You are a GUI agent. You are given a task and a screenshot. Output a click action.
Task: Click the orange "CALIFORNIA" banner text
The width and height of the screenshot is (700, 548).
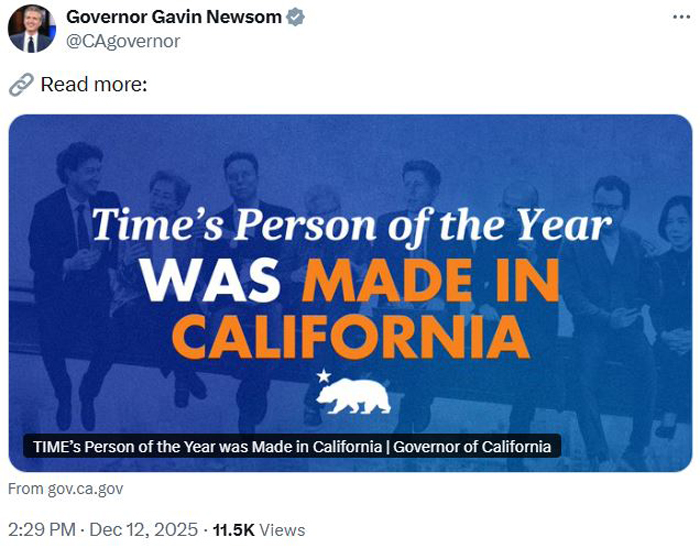350,337
